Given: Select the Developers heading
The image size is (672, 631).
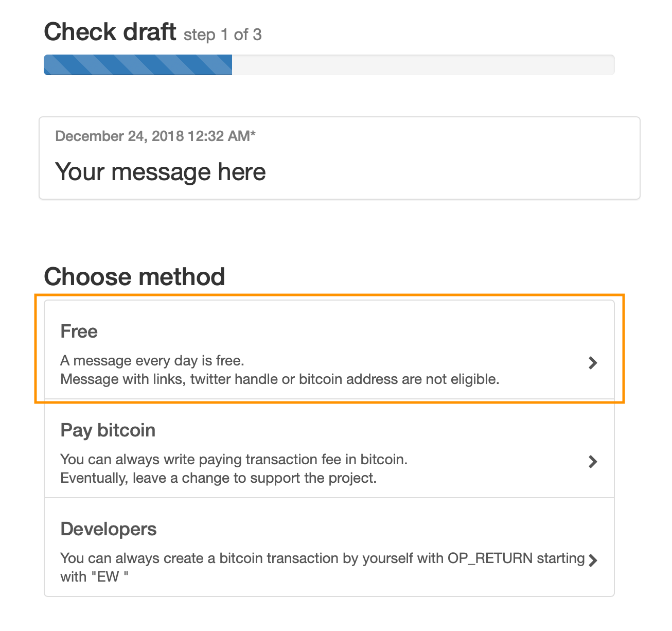Looking at the screenshot, I should [x=109, y=529].
